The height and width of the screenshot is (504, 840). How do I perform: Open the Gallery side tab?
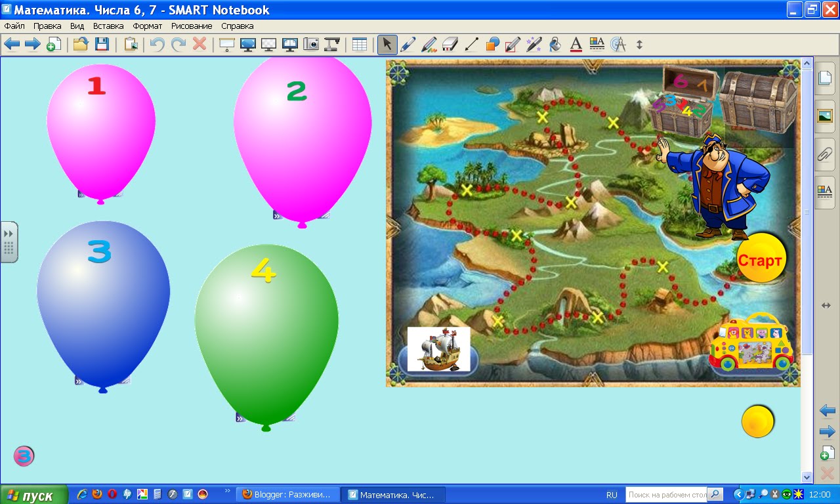tap(825, 116)
